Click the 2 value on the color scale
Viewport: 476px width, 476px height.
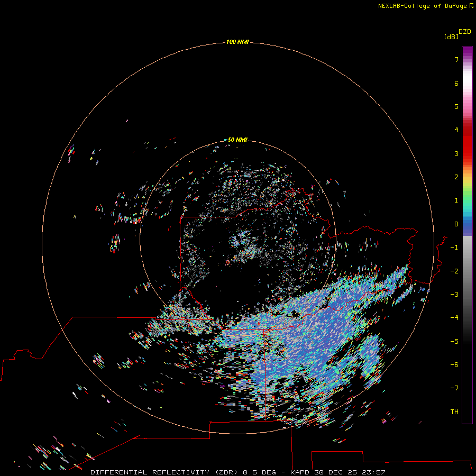tap(456, 177)
